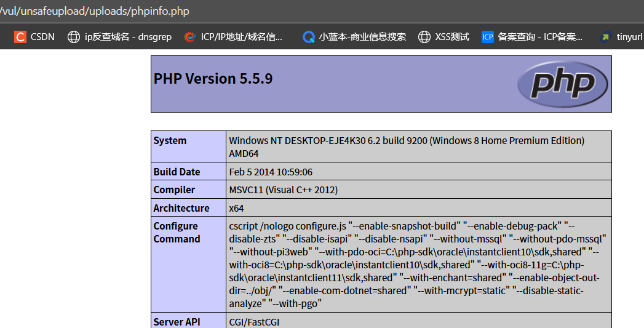Click the ICP/IP地址 bookmark favicon
The width and height of the screenshot is (644, 328).
point(189,37)
